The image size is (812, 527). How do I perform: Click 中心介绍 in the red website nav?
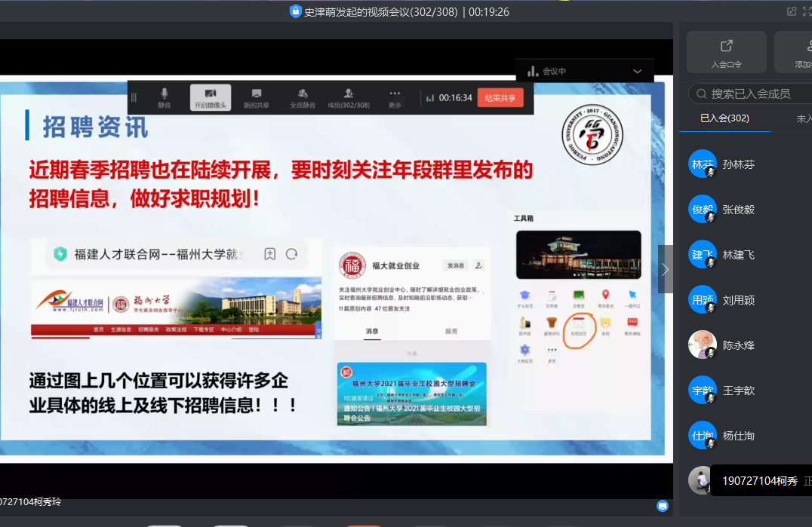[x=231, y=329]
